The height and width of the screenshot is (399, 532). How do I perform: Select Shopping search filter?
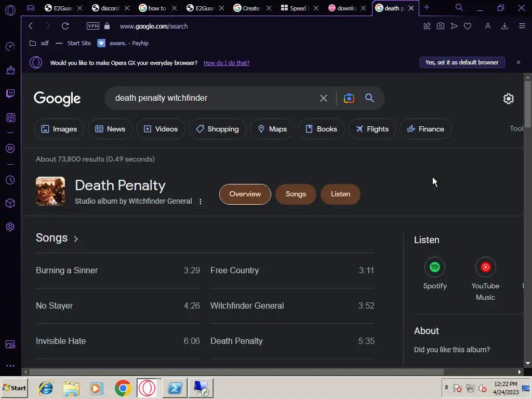pos(218,129)
